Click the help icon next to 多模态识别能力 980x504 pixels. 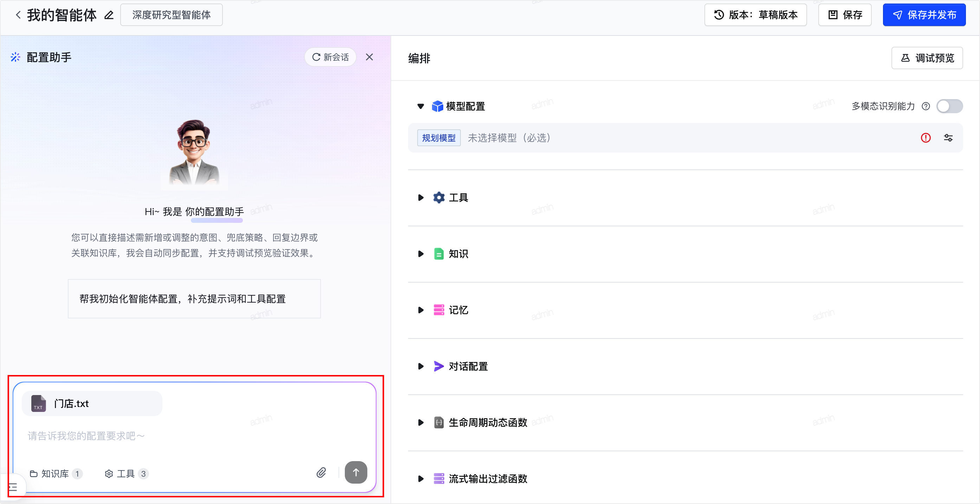[926, 106]
